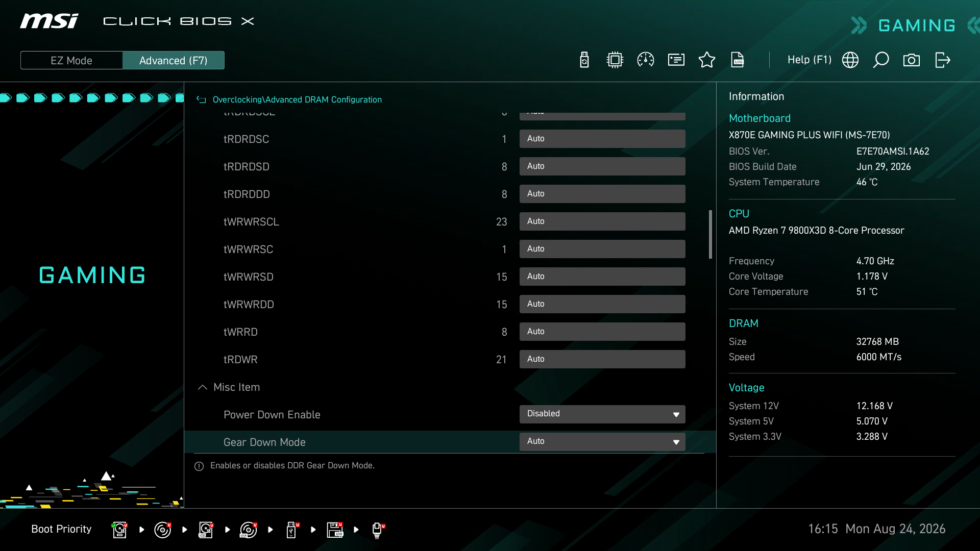Screen dimensions: 980x551
Task: Click the back arrow beside Overclocking path
Action: coord(201,100)
